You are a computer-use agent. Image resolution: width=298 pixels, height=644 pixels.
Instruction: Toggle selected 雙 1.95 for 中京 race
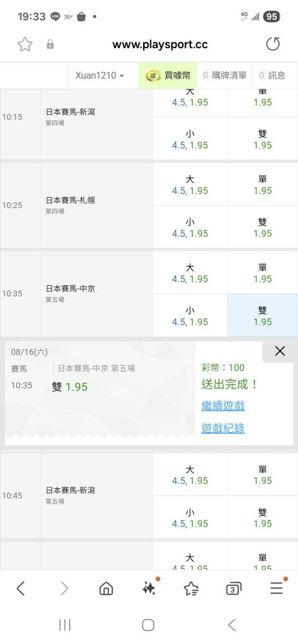click(x=263, y=316)
